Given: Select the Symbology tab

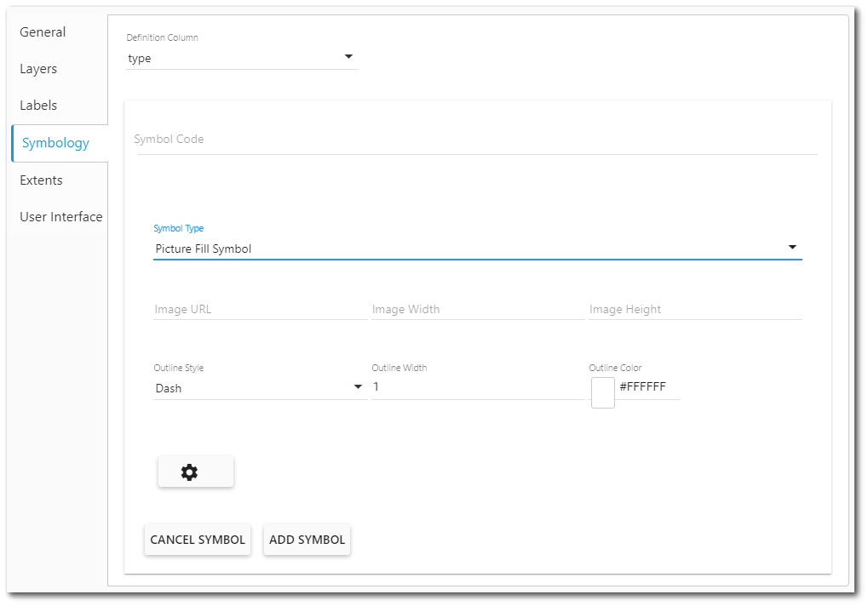Looking at the screenshot, I should click(x=54, y=143).
